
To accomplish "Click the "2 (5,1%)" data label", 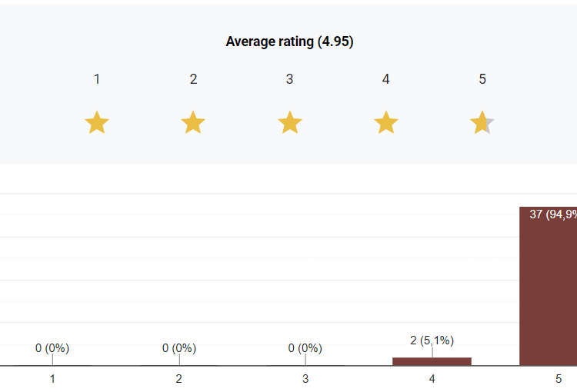I will coord(432,340).
